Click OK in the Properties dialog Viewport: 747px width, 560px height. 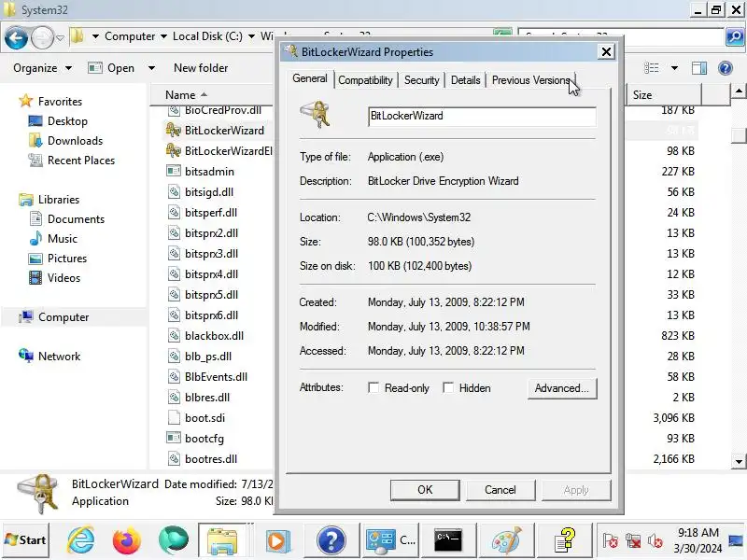[425, 490]
